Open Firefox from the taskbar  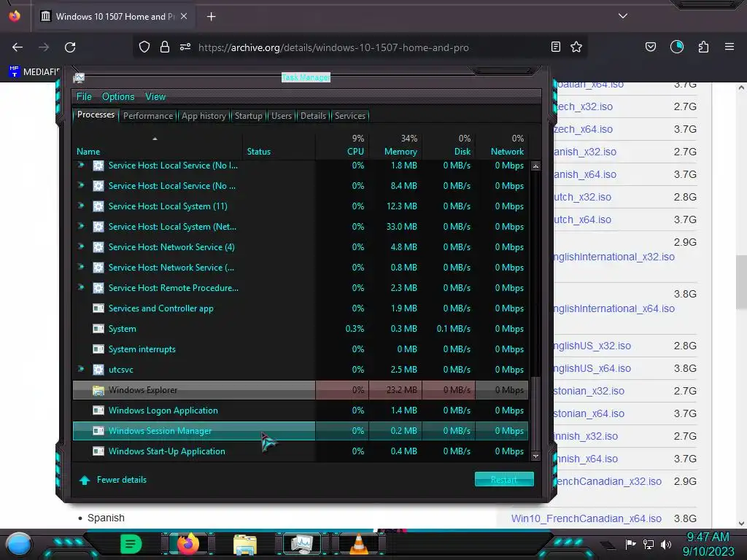point(187,544)
